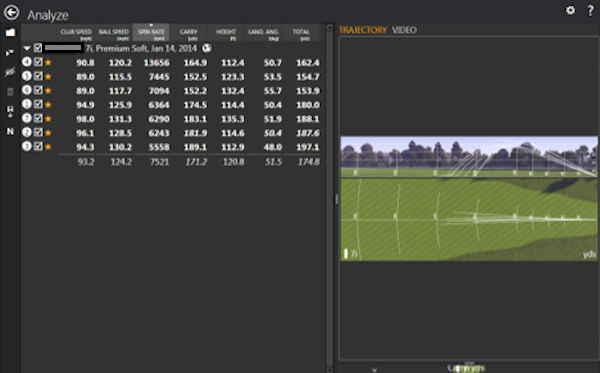600x373 pixels.
Task: Click the crossed-out sidebar icon above the trash
Action: coord(10,72)
